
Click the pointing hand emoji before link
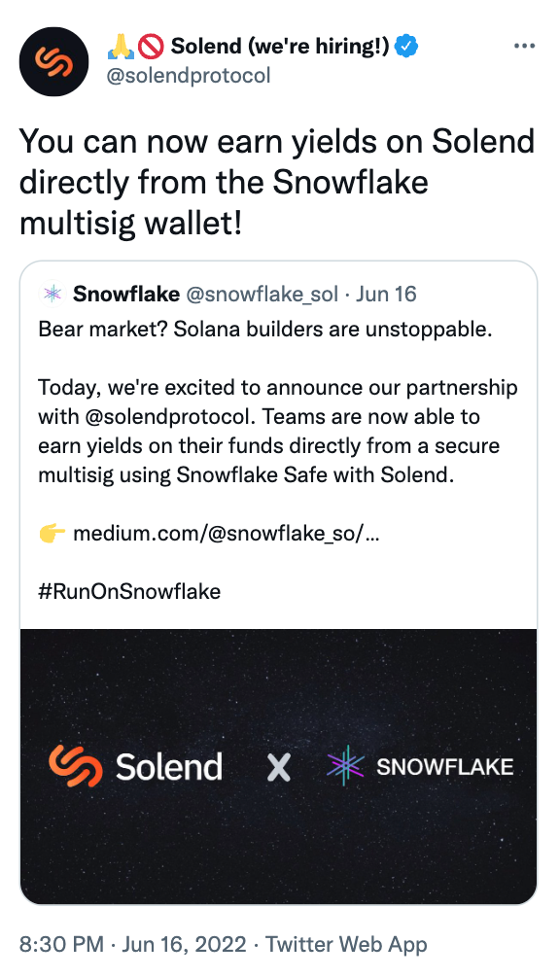[x=52, y=534]
